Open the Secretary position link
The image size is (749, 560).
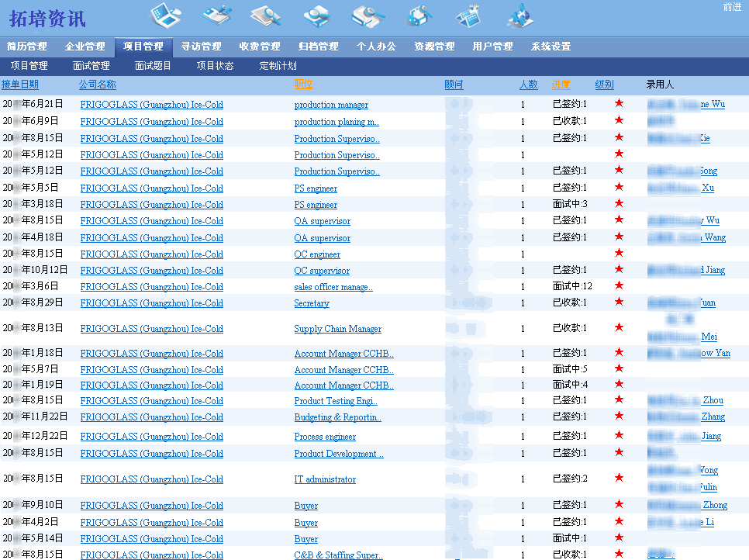pyautogui.click(x=312, y=303)
